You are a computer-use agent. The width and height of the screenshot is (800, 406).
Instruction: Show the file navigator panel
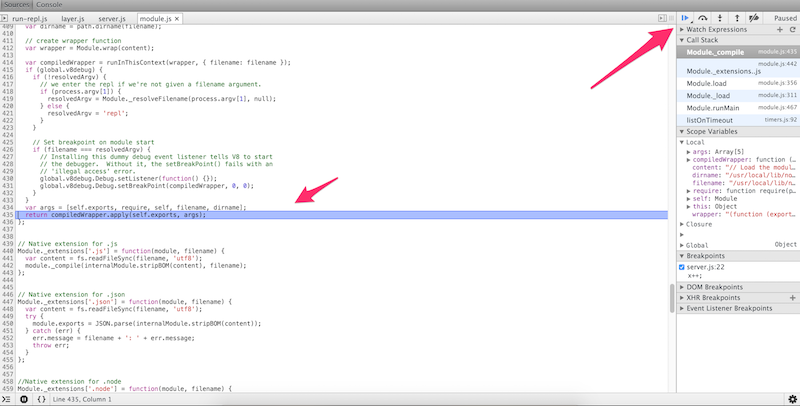[4, 18]
